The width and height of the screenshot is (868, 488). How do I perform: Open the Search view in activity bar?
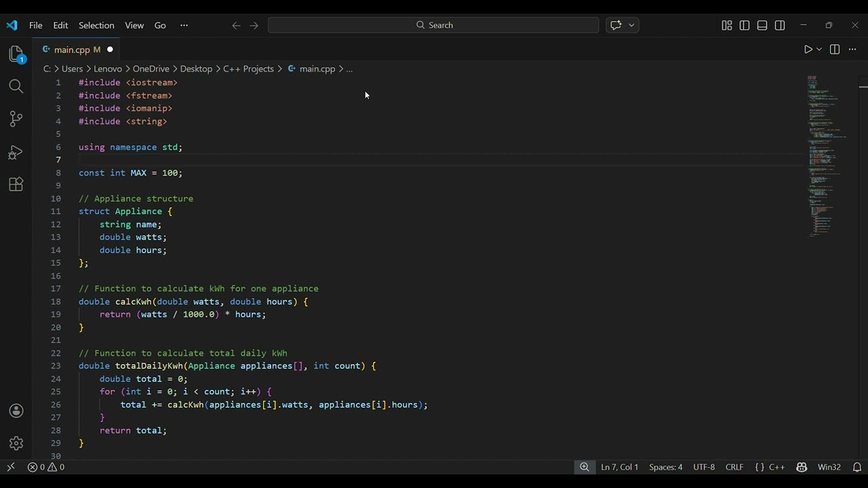pyautogui.click(x=16, y=86)
